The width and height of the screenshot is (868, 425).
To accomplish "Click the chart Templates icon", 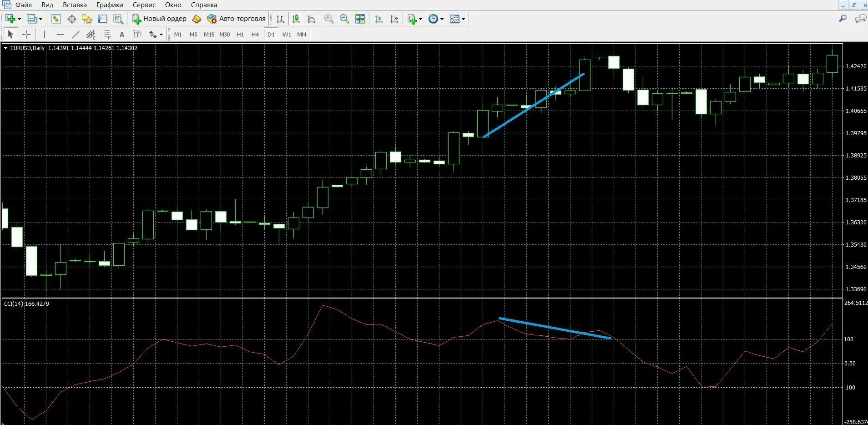I will click(x=454, y=19).
